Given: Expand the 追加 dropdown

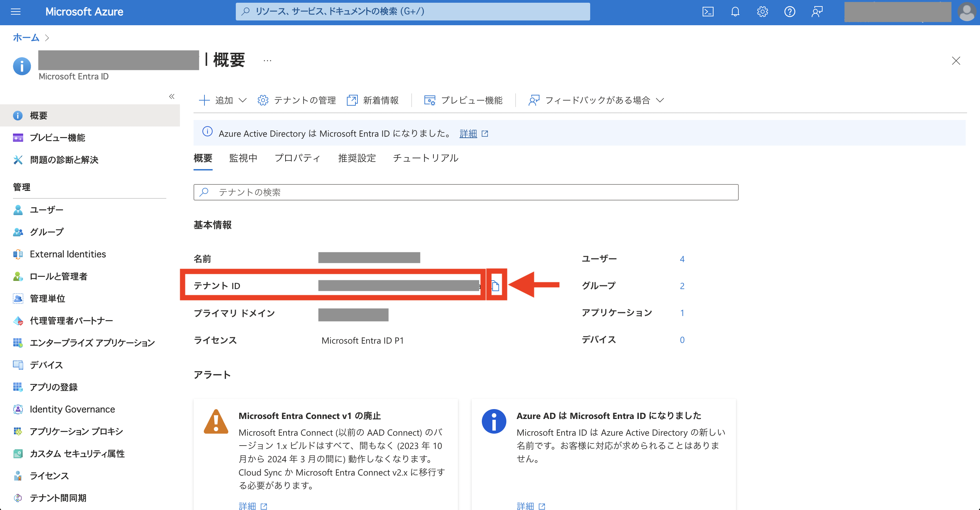Looking at the screenshot, I should pos(223,100).
